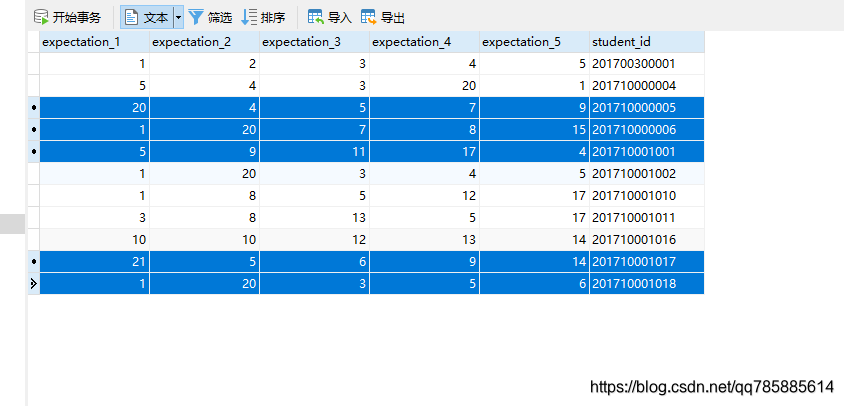Click expectation_4 value 12 in row 201710001010
Screen dimensions: 844x406
pyautogui.click(x=425, y=196)
